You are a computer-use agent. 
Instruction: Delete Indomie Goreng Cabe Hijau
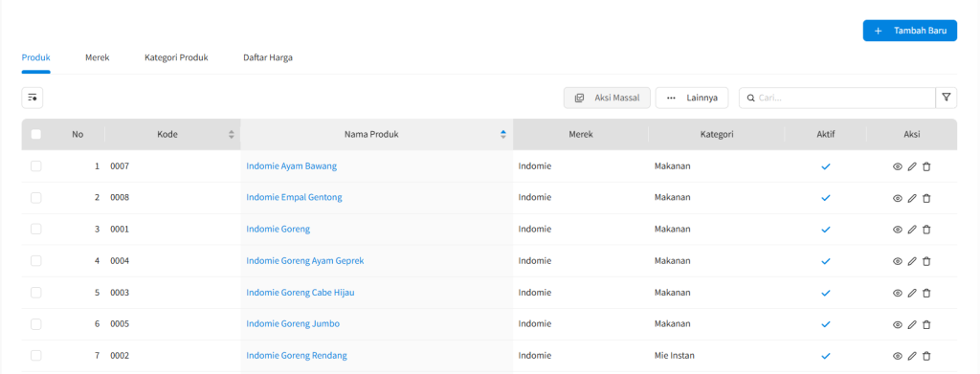[x=926, y=293]
